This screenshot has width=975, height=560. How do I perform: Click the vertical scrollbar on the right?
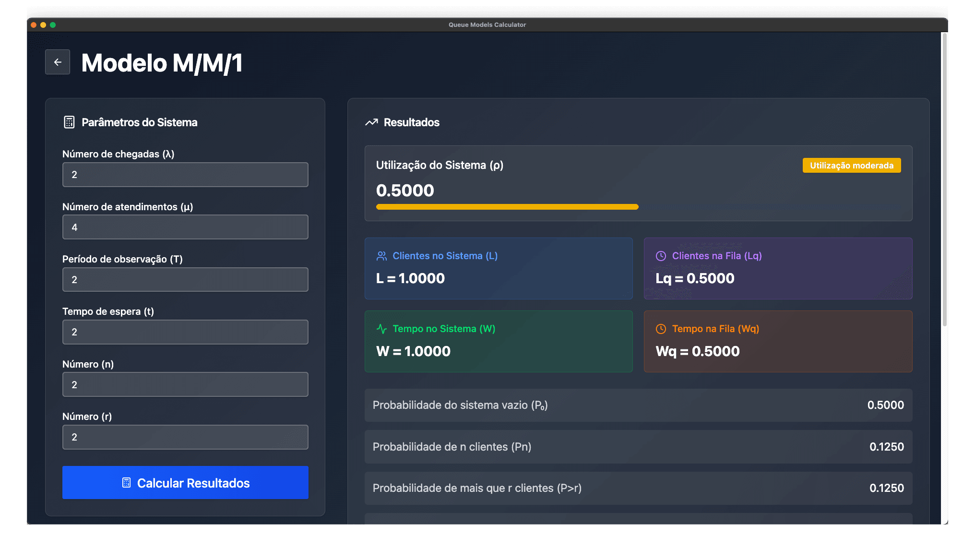(944, 180)
